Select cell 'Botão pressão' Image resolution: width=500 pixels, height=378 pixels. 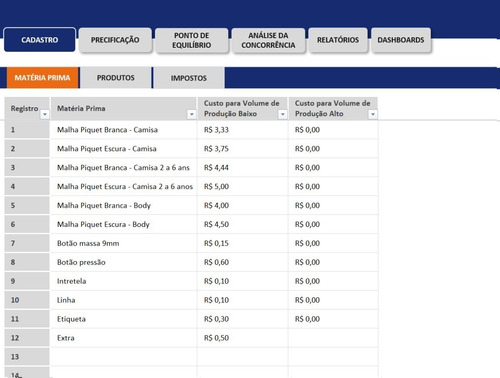point(124,262)
